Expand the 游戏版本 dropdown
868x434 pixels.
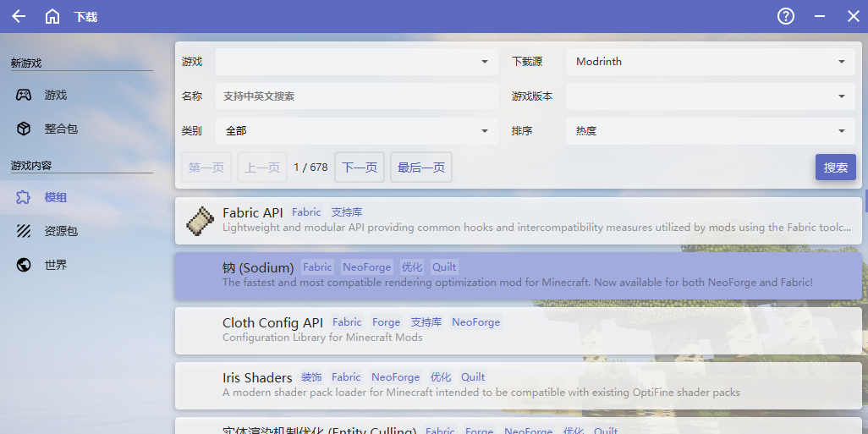point(709,96)
